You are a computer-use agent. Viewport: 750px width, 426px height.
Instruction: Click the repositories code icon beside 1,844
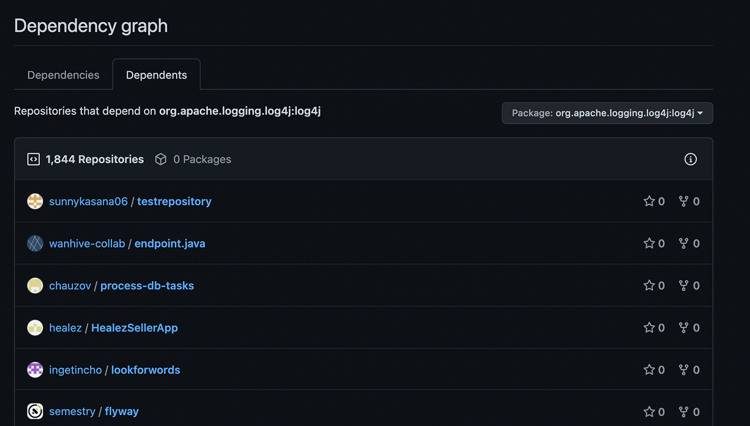[x=33, y=159]
